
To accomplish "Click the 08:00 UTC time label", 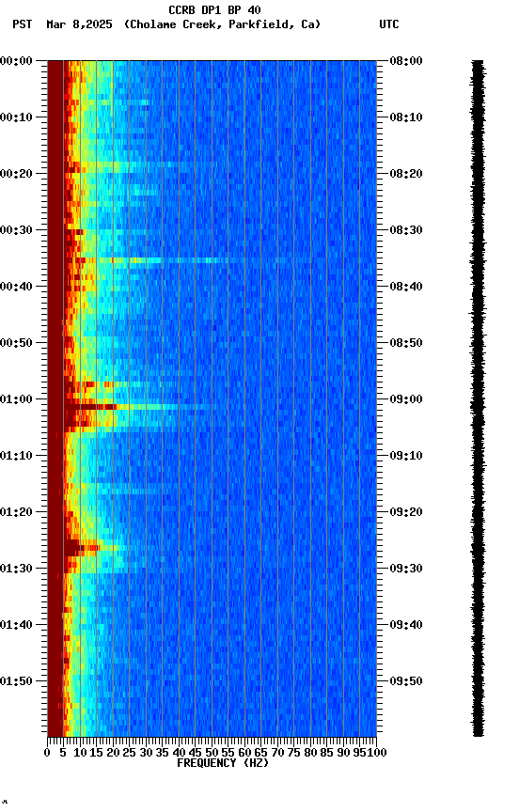I will click(x=406, y=61).
